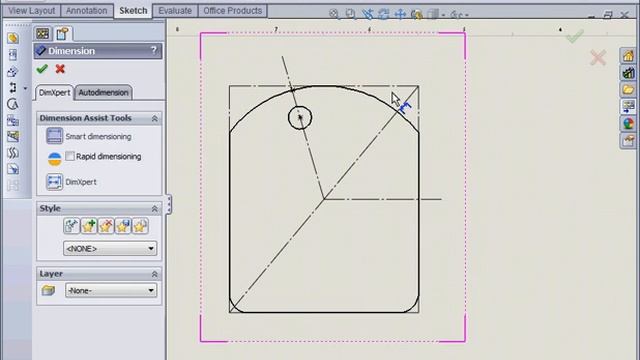Switch to the Annotation tab
The height and width of the screenshot is (360, 640).
pos(87,11)
